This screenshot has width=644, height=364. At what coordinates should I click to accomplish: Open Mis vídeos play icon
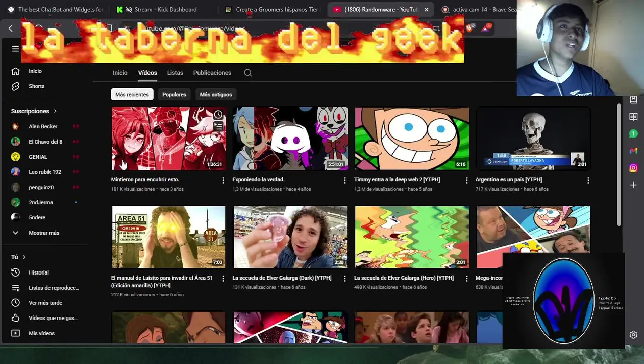pos(15,333)
